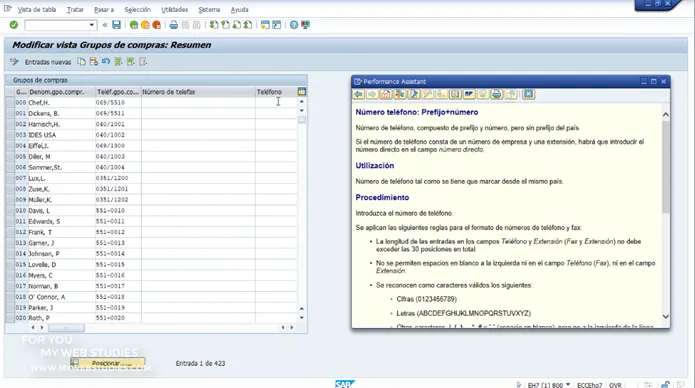
Task: Click the Generate shortcut icon
Action: (x=277, y=25)
